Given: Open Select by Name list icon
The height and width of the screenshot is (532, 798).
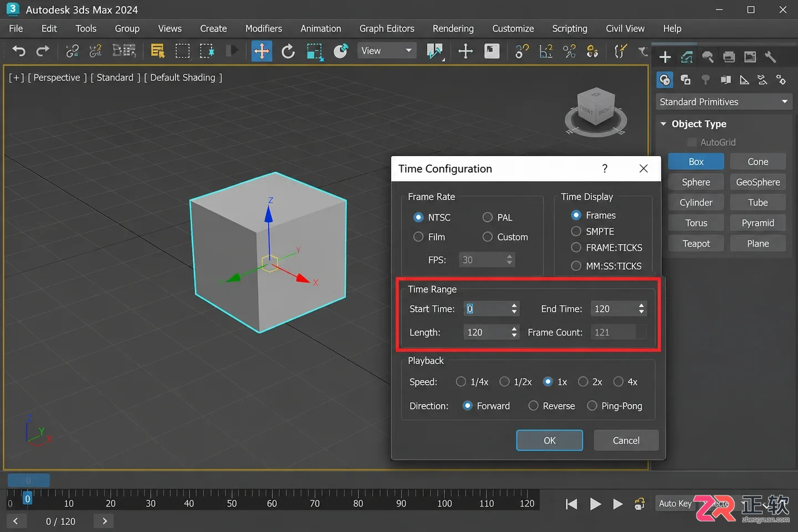Looking at the screenshot, I should click(x=157, y=51).
